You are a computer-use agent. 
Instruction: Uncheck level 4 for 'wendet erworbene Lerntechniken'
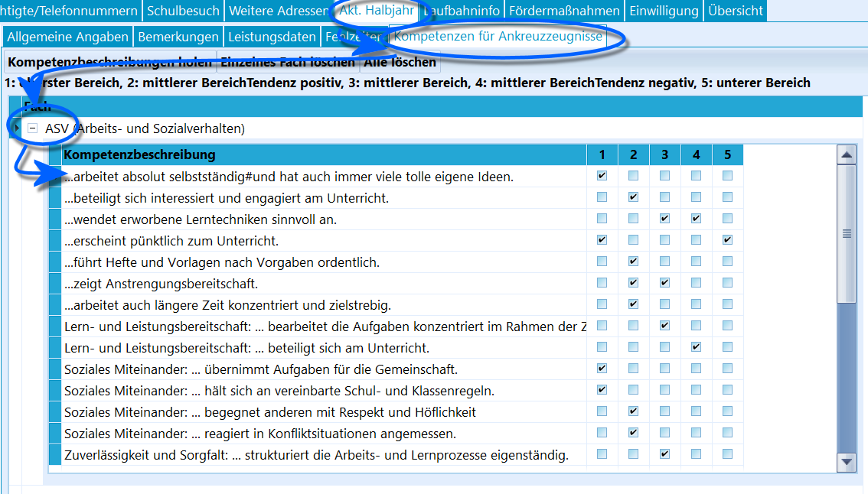696,219
